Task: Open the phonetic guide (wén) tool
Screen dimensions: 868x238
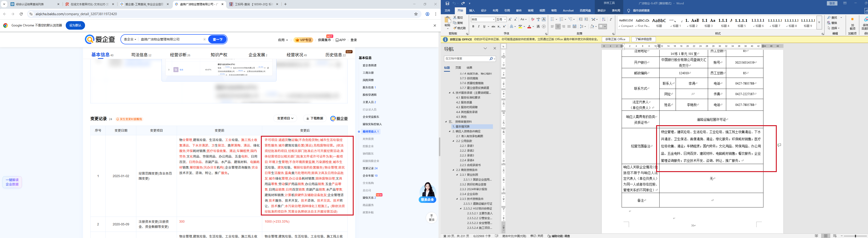Action: 538,20
